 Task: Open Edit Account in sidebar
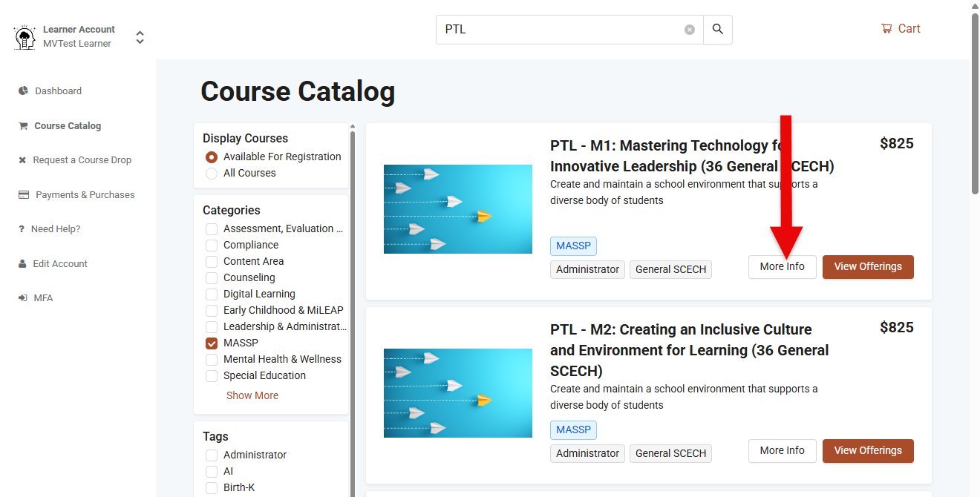pyautogui.click(x=60, y=264)
